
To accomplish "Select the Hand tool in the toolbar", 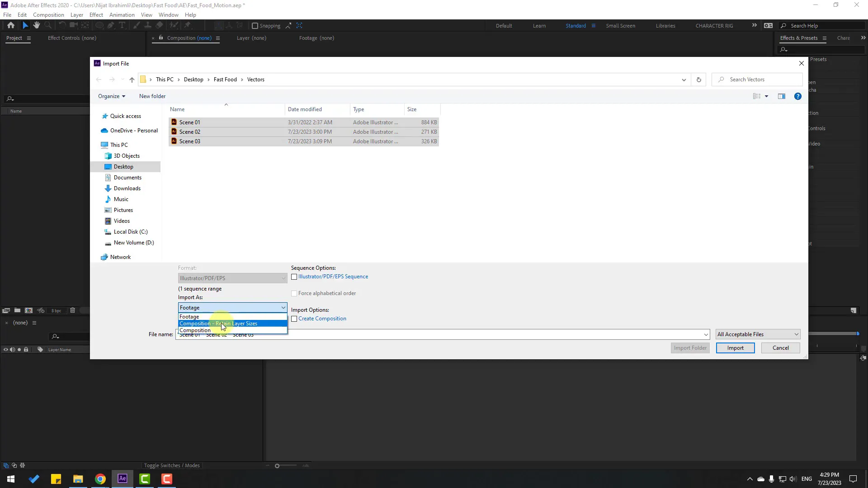I will [x=37, y=25].
